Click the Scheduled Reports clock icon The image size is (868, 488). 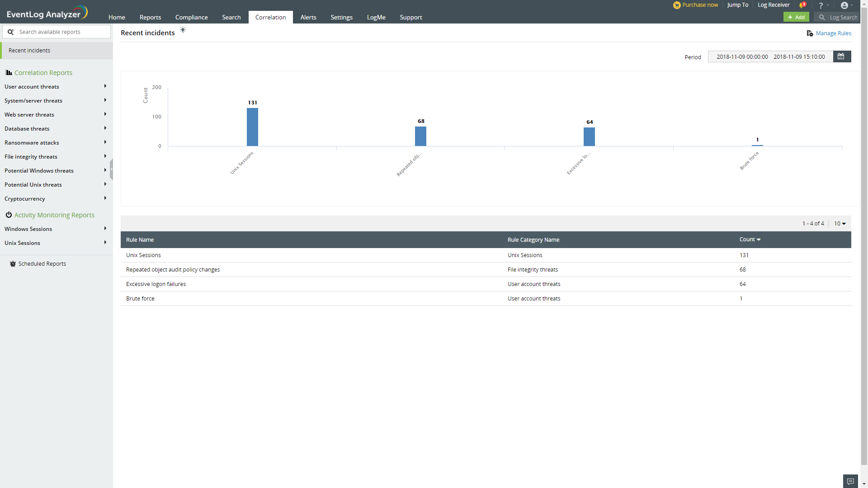click(x=12, y=263)
